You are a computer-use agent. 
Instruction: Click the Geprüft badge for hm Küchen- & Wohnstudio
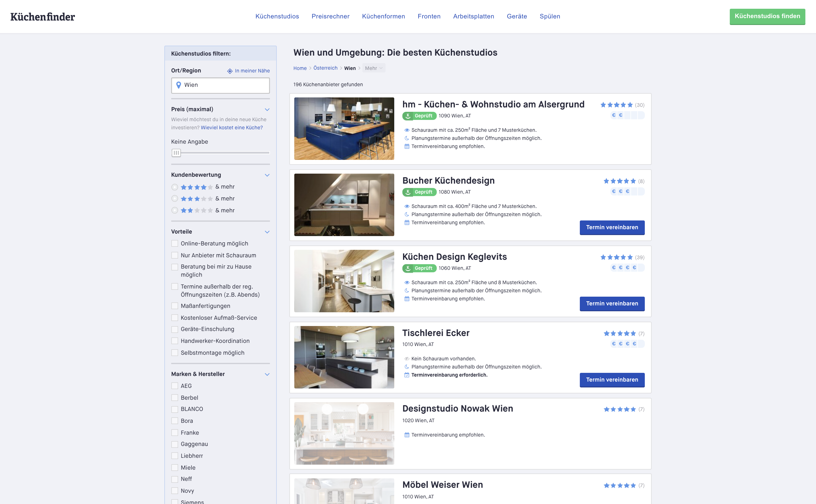419,116
